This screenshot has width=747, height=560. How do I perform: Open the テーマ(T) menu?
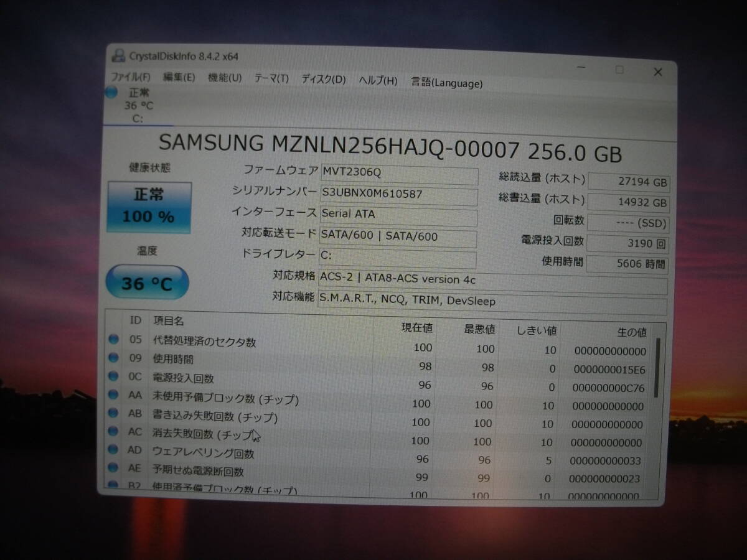[271, 78]
